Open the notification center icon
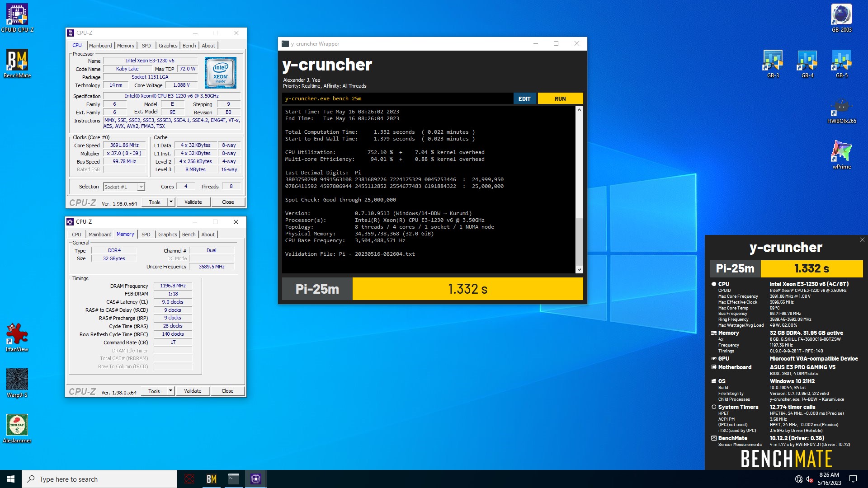Image resolution: width=868 pixels, height=488 pixels. (853, 479)
